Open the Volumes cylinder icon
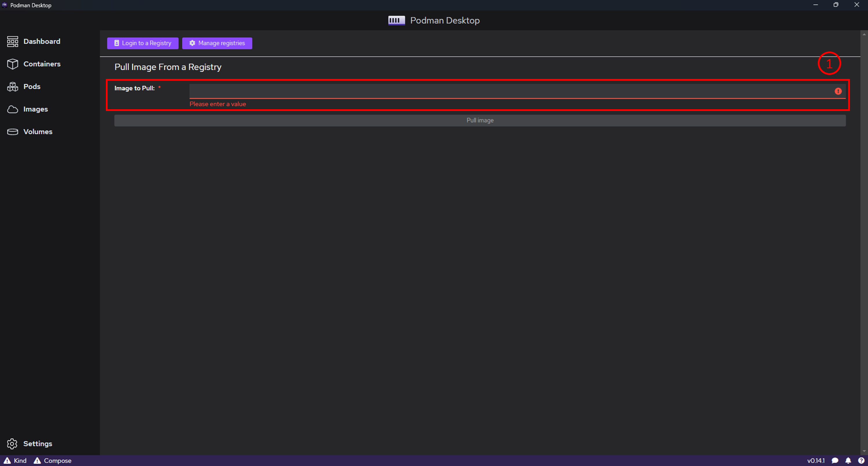 [x=12, y=132]
